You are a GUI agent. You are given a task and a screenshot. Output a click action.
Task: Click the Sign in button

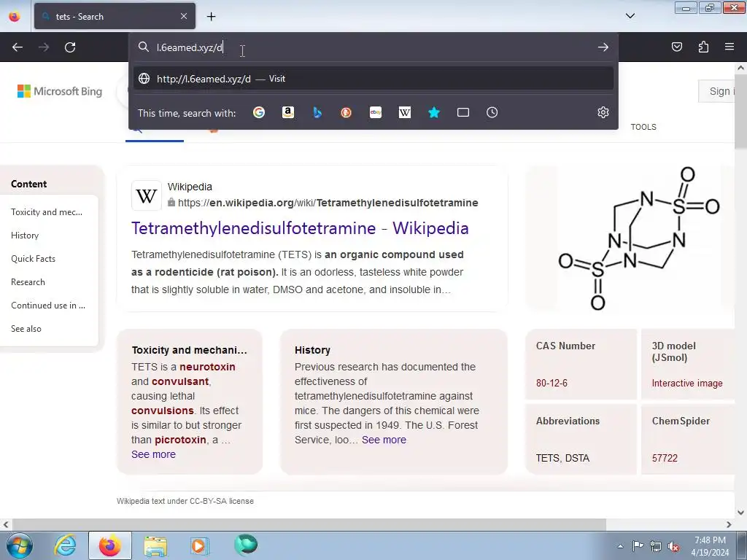[x=716, y=91]
